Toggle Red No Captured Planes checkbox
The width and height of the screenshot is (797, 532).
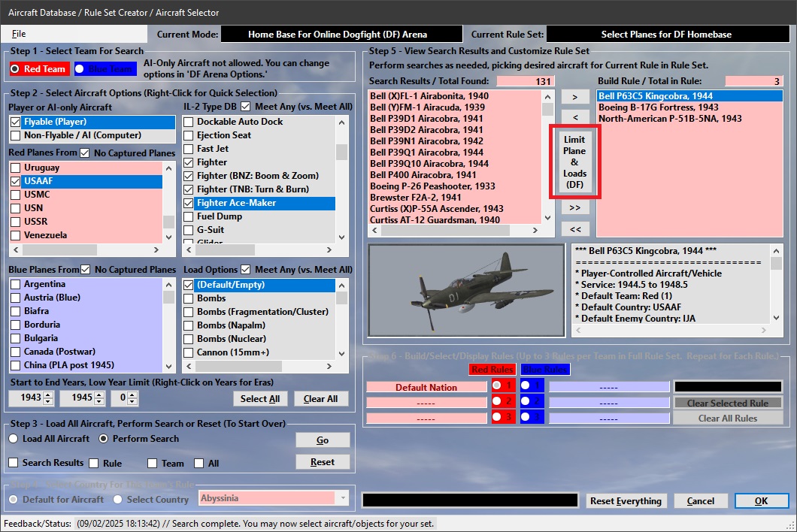pyautogui.click(x=84, y=153)
